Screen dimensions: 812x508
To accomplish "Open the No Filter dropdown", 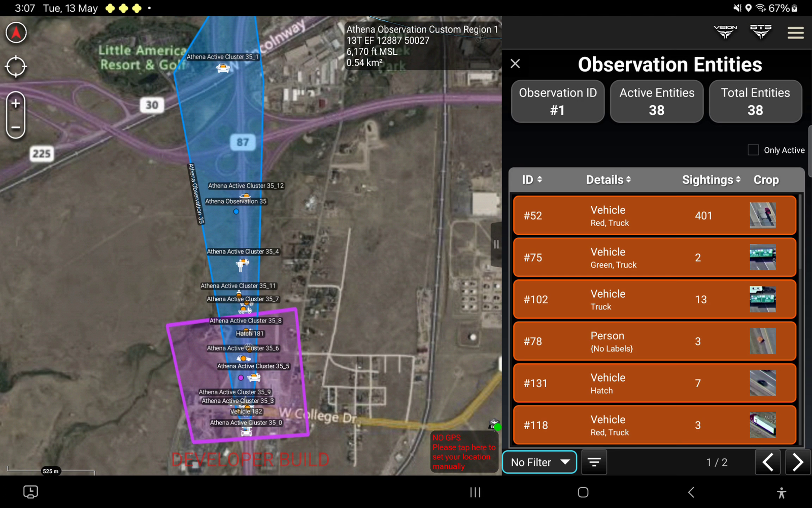I will pos(539,462).
